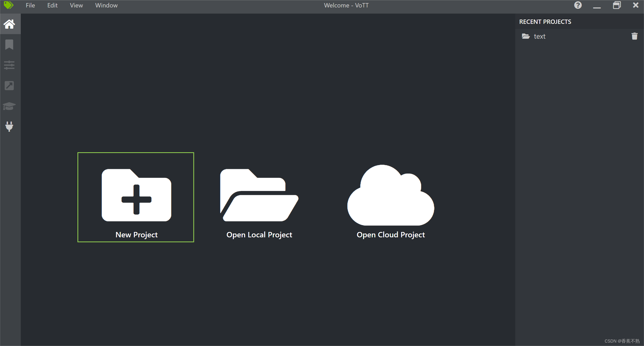This screenshot has height=346, width=644.
Task: Open the View menu
Action: pos(76,5)
